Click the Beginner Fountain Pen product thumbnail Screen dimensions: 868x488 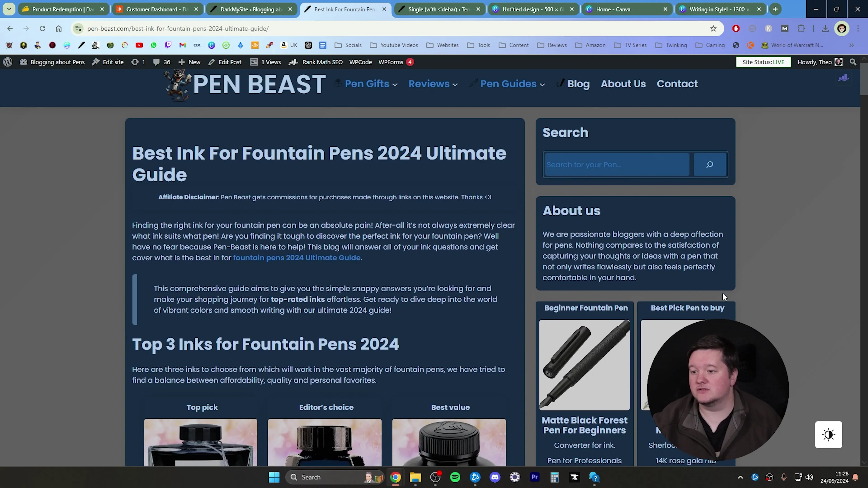[584, 365]
